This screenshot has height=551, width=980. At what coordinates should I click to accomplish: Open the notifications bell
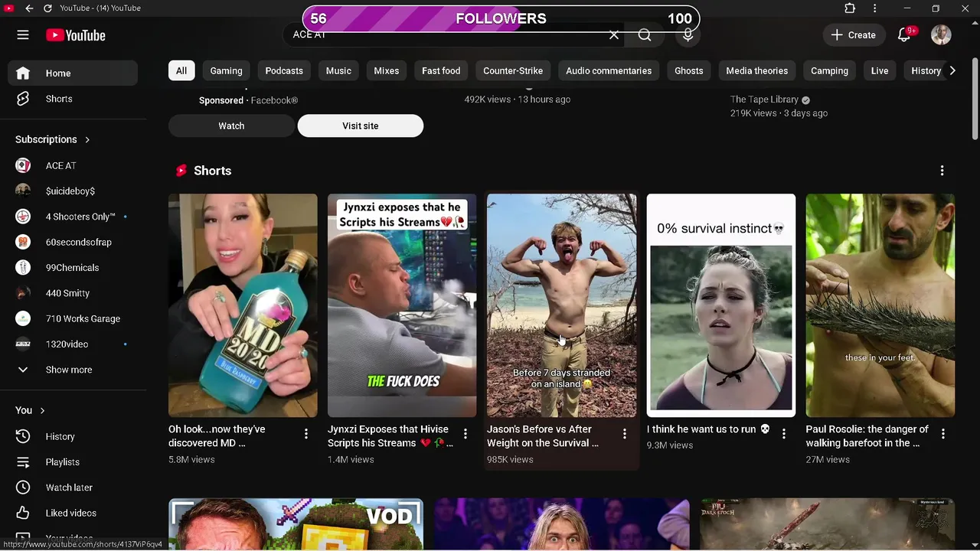point(904,35)
